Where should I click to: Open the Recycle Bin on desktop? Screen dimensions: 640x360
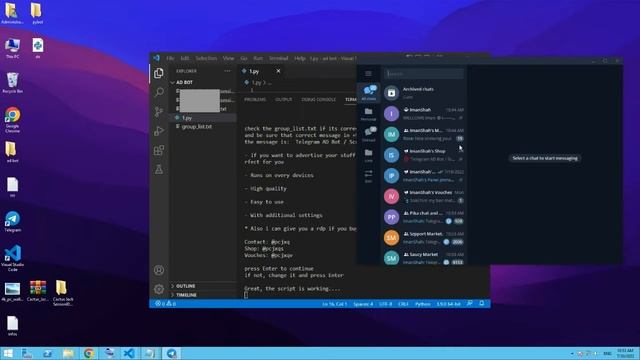(13, 83)
